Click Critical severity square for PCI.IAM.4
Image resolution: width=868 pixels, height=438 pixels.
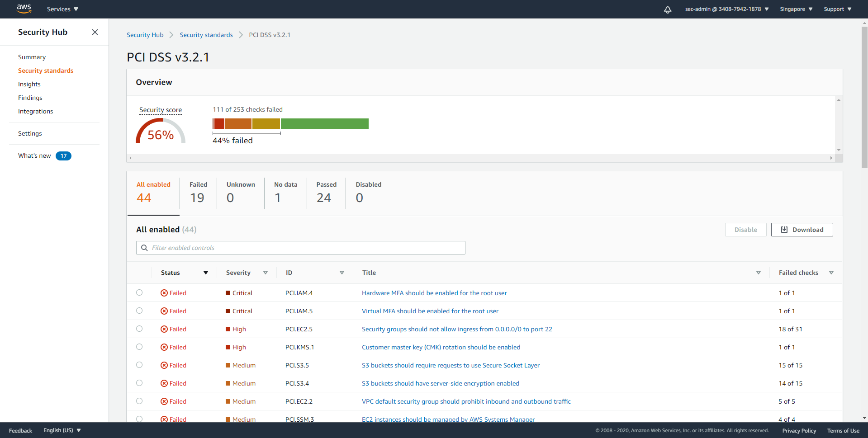click(x=228, y=293)
